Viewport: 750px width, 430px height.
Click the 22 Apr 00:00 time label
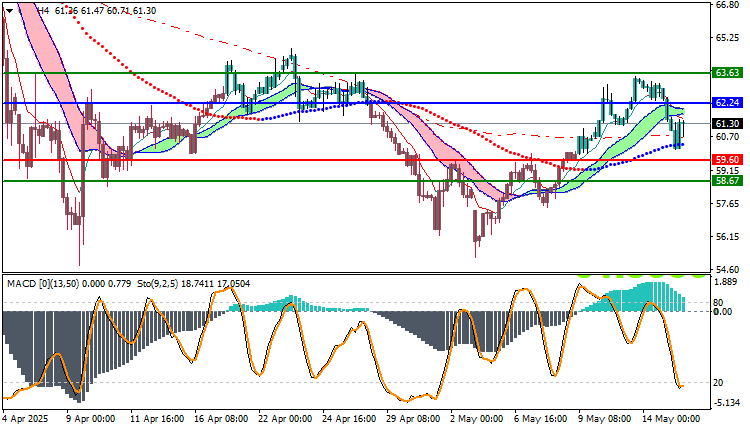[x=285, y=419]
